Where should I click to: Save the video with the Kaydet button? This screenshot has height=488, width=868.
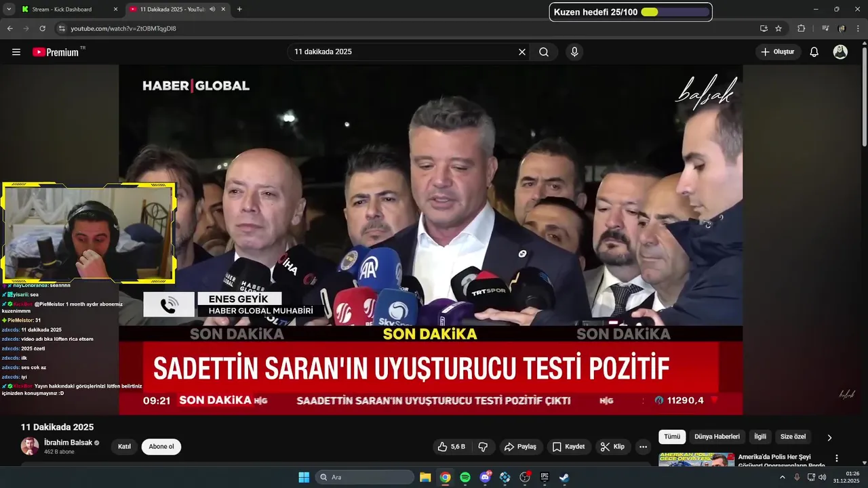pyautogui.click(x=568, y=447)
